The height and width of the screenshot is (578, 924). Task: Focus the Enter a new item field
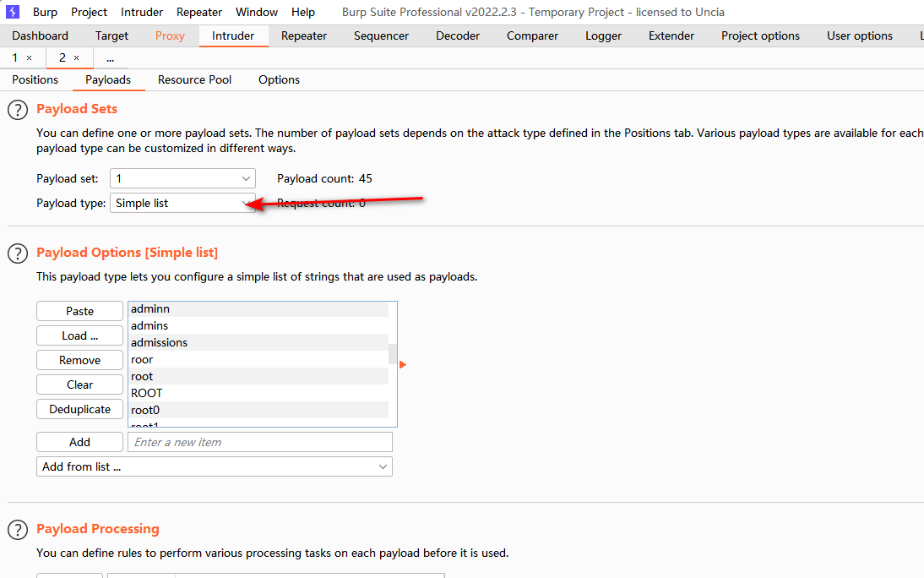(260, 442)
